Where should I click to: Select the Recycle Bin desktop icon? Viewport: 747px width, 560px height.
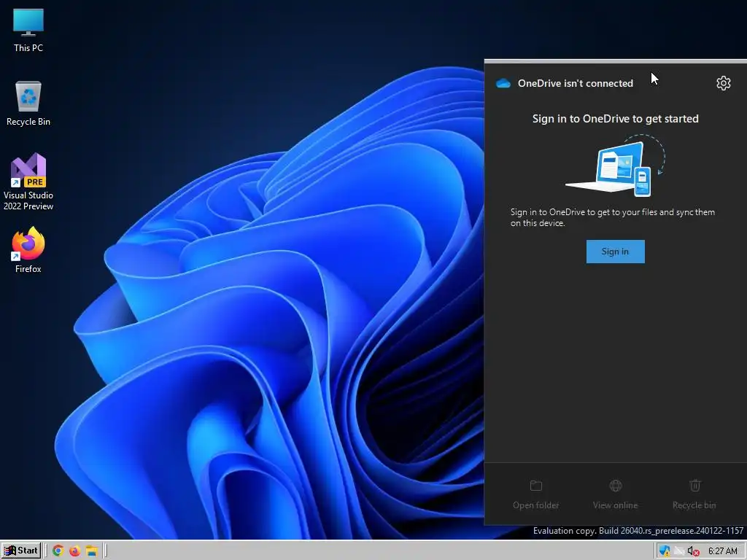(28, 104)
